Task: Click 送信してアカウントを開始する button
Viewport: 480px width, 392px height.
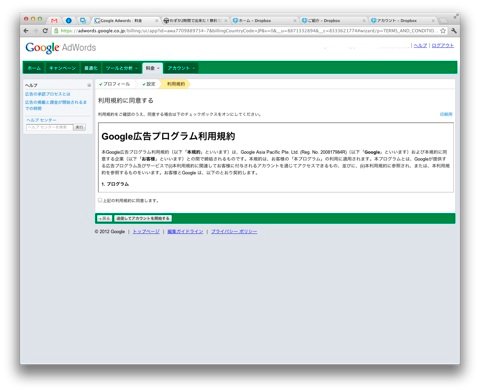Action: (143, 218)
